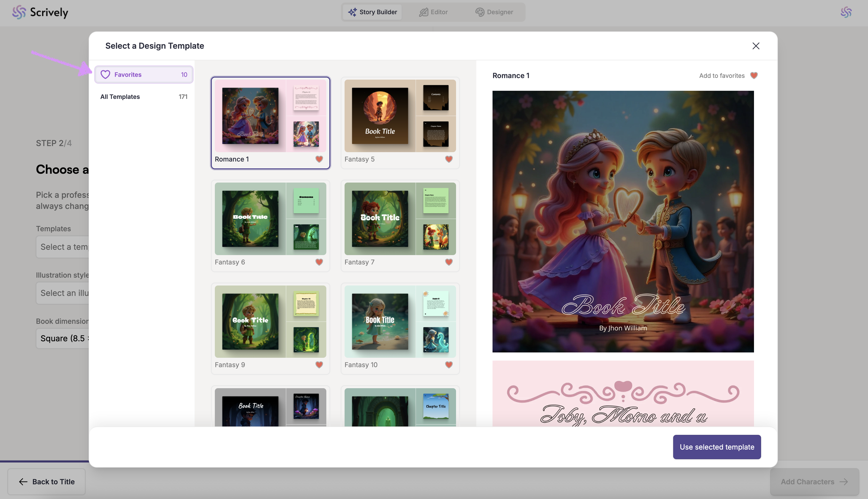Image resolution: width=868 pixels, height=499 pixels.
Task: Click the Favorites heart outline icon
Action: click(105, 74)
